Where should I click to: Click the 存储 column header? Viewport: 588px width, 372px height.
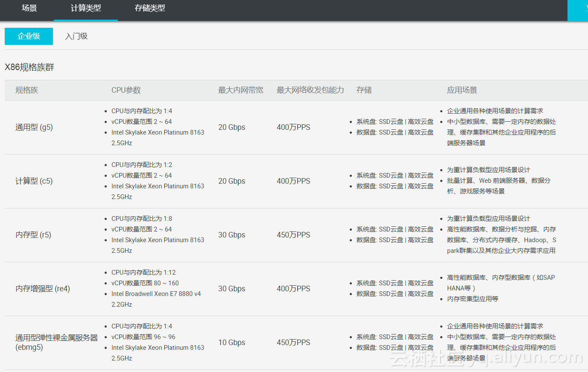(x=364, y=90)
